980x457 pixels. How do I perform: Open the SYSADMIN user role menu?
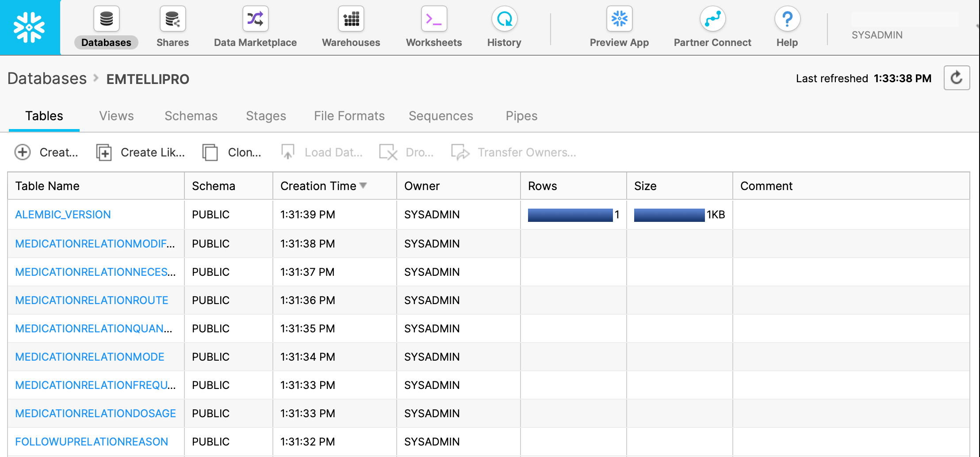coord(877,35)
